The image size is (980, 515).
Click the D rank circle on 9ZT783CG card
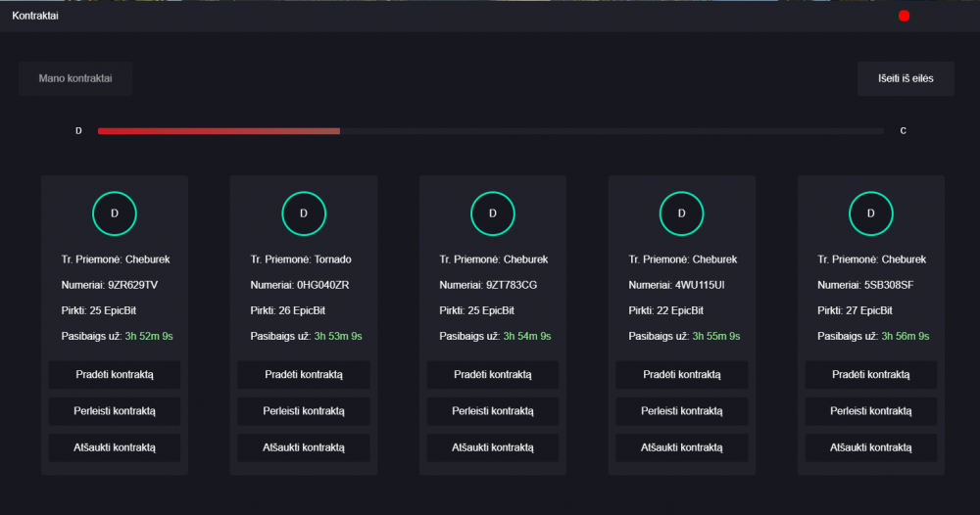coord(493,213)
